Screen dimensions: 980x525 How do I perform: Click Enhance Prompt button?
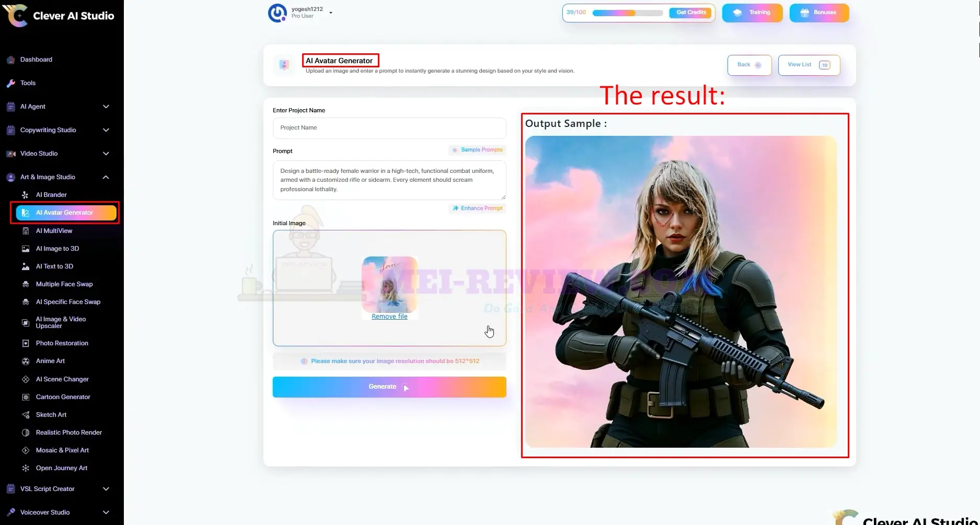pyautogui.click(x=477, y=208)
